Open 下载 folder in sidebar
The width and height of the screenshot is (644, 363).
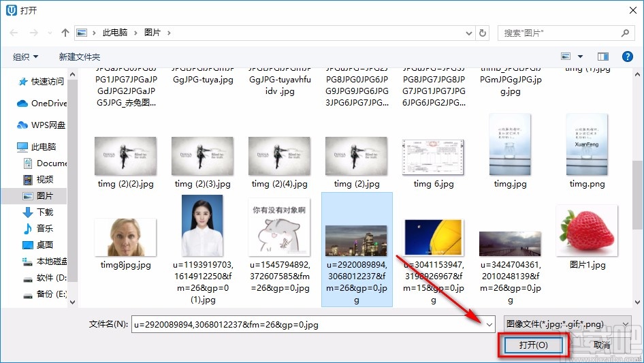pos(39,212)
